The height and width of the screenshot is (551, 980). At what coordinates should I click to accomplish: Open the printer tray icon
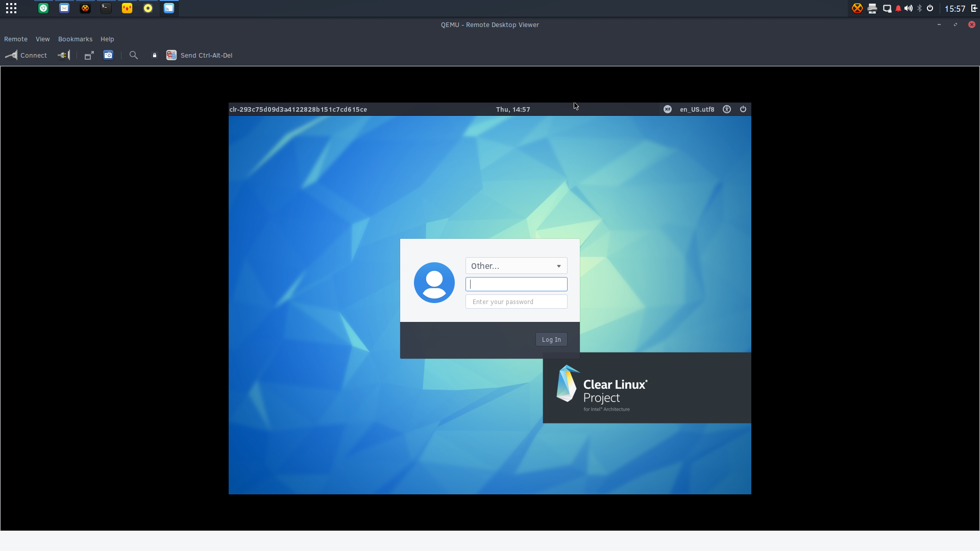coord(872,8)
